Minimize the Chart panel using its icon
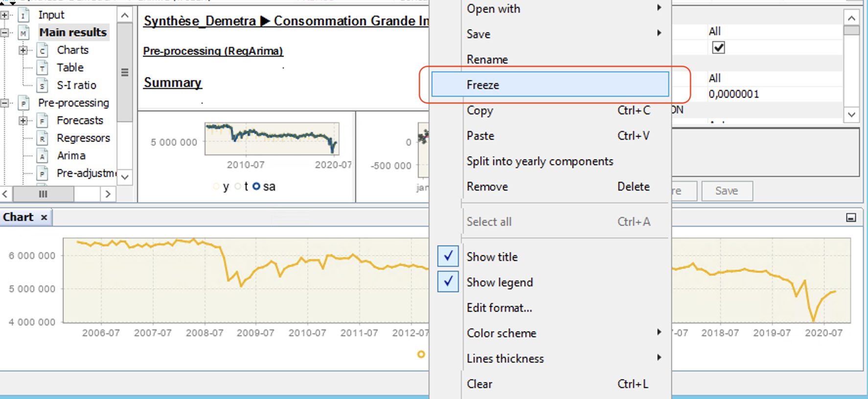The height and width of the screenshot is (399, 868). point(851,218)
